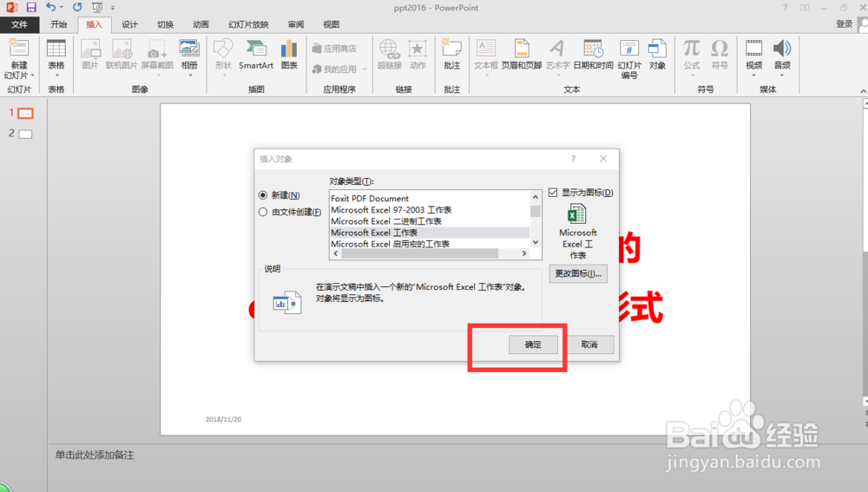Switch to the 审阅 tab

(296, 24)
